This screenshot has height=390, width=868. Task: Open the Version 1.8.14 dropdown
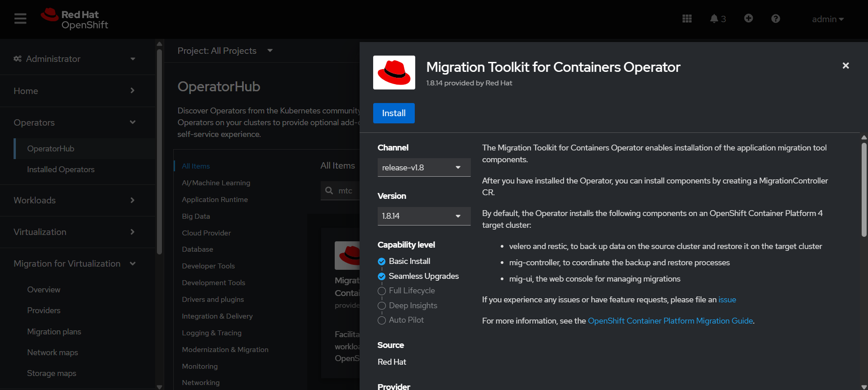tap(423, 216)
